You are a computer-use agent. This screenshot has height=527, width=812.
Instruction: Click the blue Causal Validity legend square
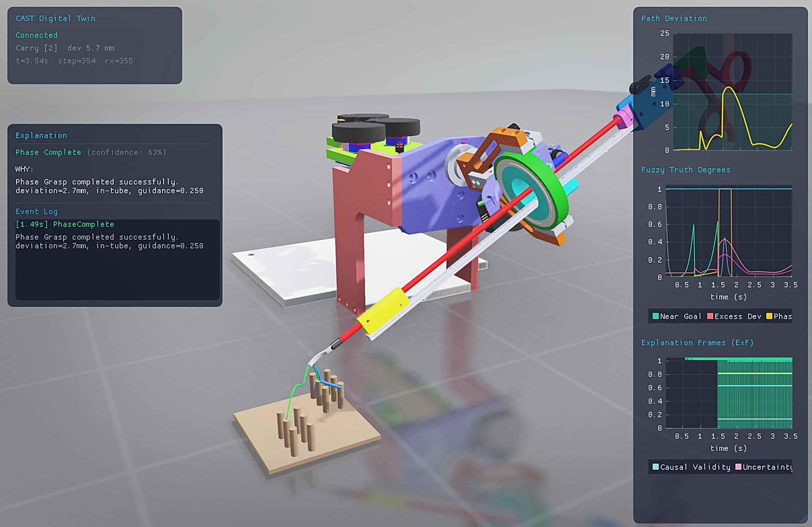[x=655, y=467]
